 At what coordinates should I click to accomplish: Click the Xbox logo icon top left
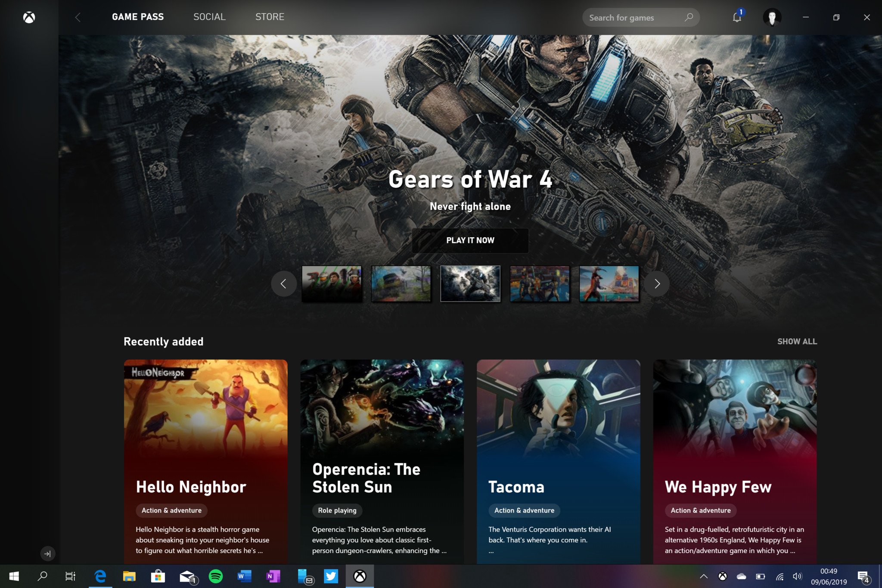[29, 16]
